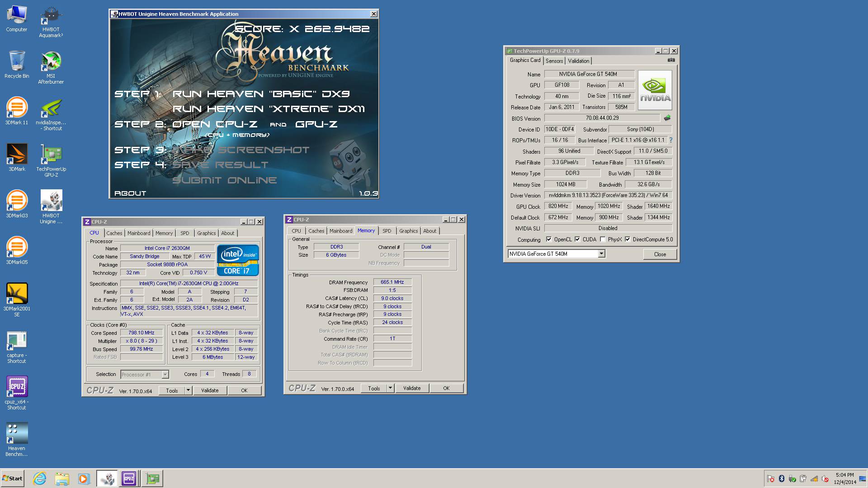Run Heaven "Basic" DX9 benchmark
Screen dimensions: 868x488
261,94
